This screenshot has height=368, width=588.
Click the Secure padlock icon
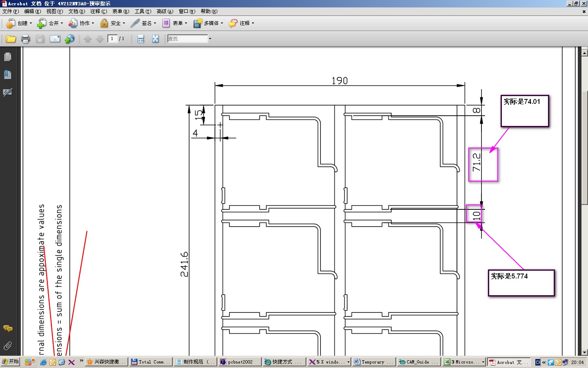point(104,23)
